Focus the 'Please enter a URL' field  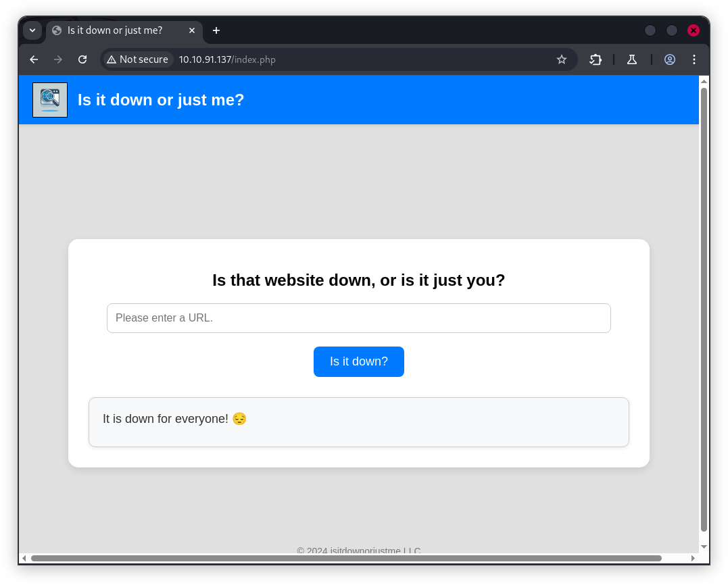pos(358,318)
